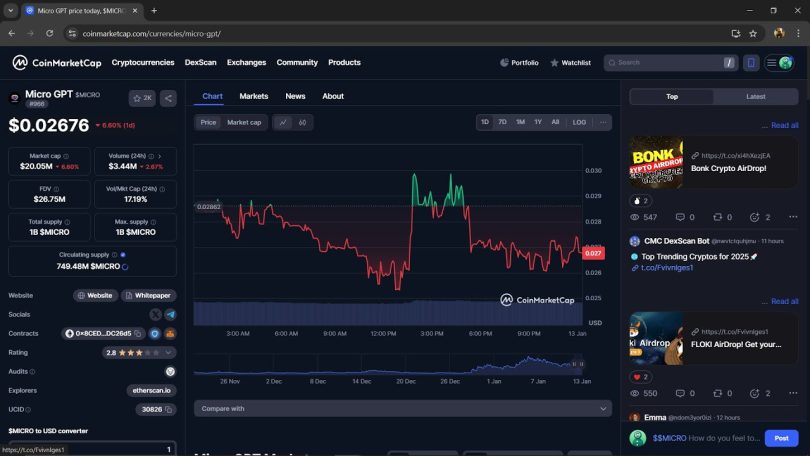Add Micro GPT to watchlist star
The width and height of the screenshot is (810, 456).
[142, 98]
